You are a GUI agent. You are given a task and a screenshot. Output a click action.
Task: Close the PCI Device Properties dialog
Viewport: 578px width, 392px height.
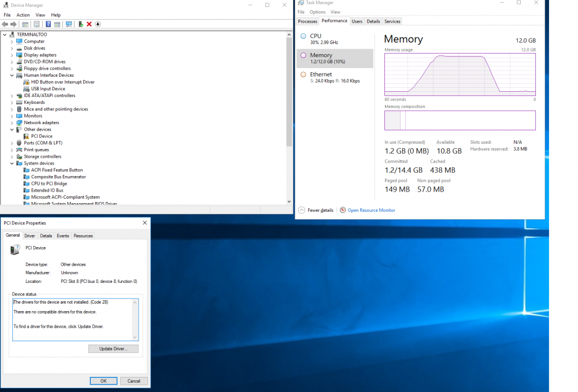[145, 223]
